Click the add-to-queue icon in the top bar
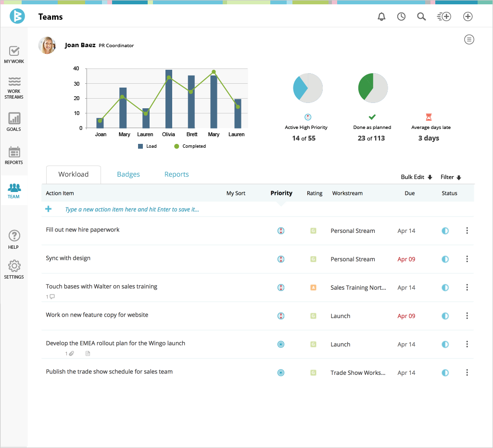This screenshot has height=448, width=493. click(443, 16)
